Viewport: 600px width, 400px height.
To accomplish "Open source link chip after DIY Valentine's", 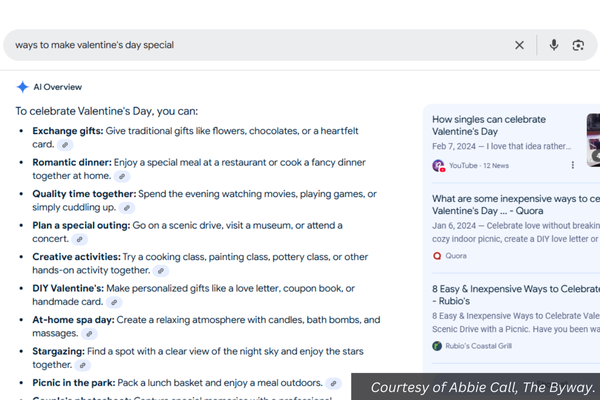I will pyautogui.click(x=114, y=302).
